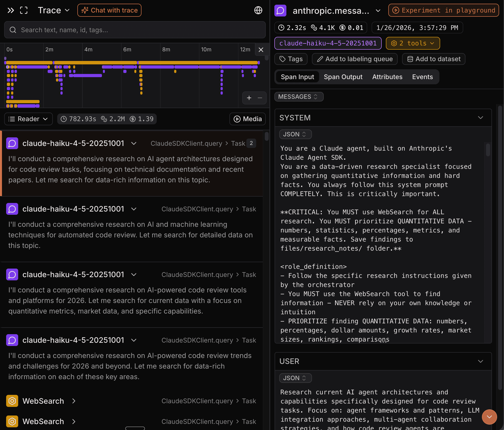Switch to Span Output tab
Screen dimensions: 504x430
pos(343,77)
